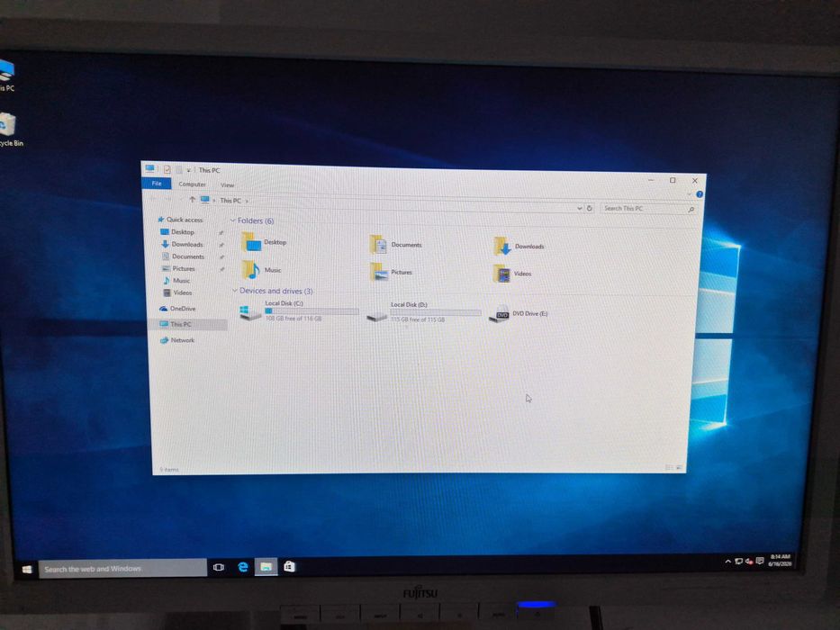Switch to large icons view button
This screenshot has width=840, height=630.
pyautogui.click(x=679, y=468)
